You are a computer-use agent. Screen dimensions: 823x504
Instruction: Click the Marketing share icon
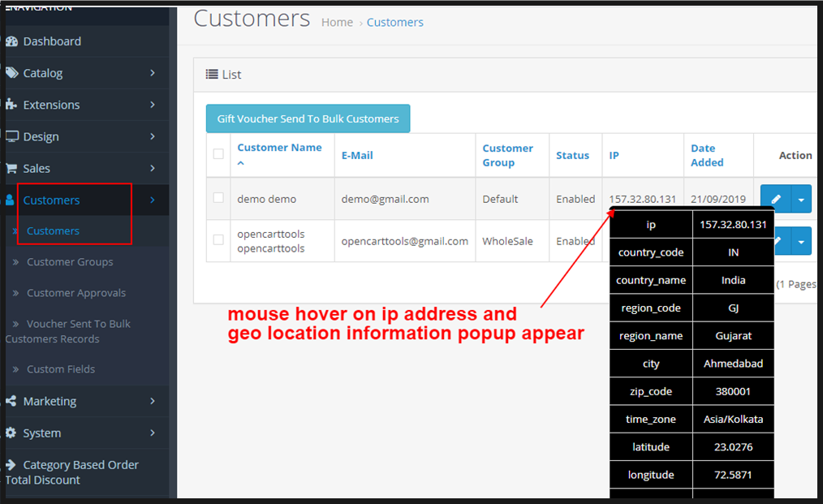(x=11, y=402)
